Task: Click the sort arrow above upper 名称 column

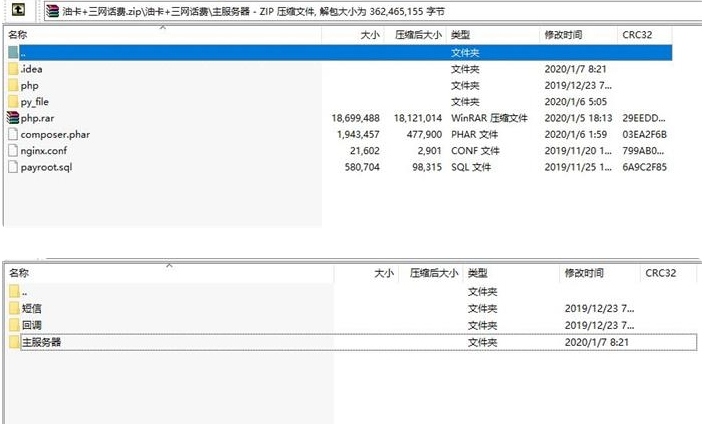Action: 163,27
